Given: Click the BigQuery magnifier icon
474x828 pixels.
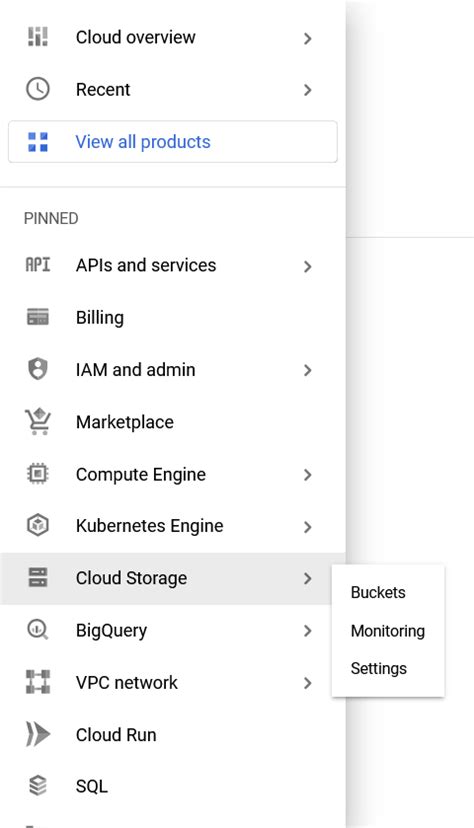Looking at the screenshot, I should point(37,629).
